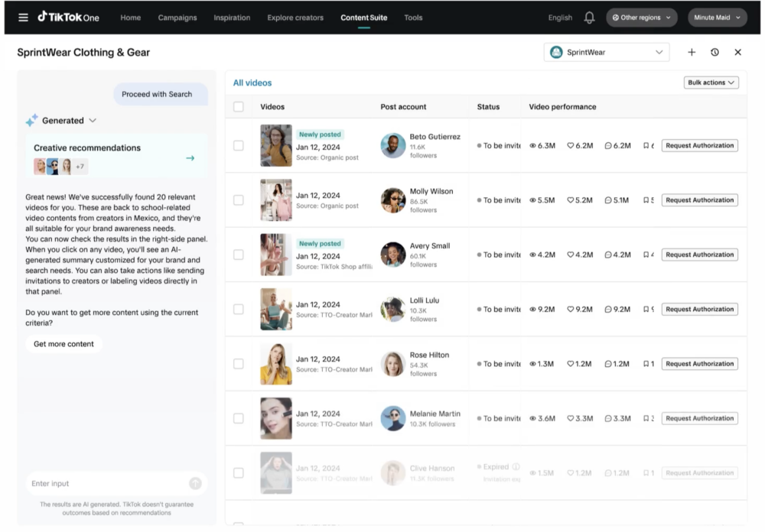
Task: Click Lolli Lulu profile avatar
Action: tap(393, 309)
